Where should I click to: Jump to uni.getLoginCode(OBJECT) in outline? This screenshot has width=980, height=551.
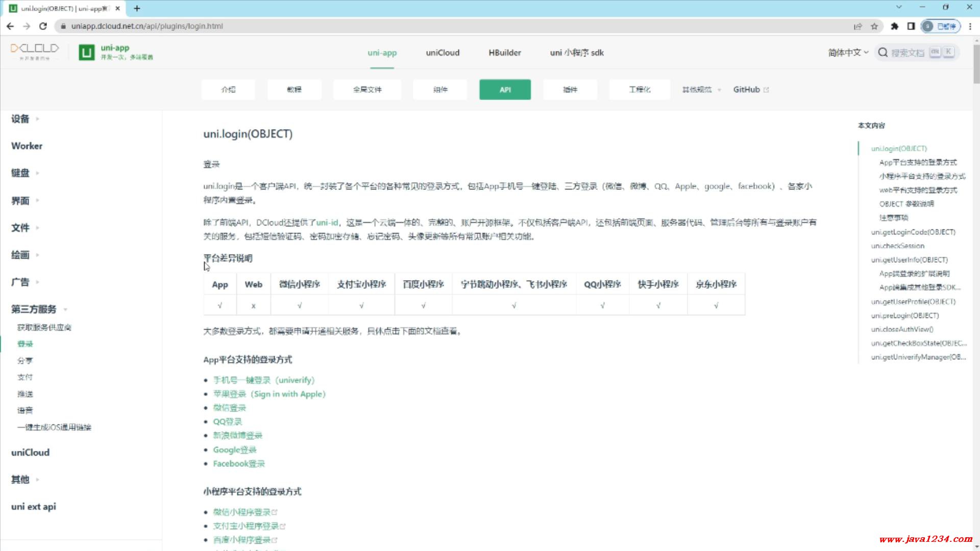click(913, 232)
